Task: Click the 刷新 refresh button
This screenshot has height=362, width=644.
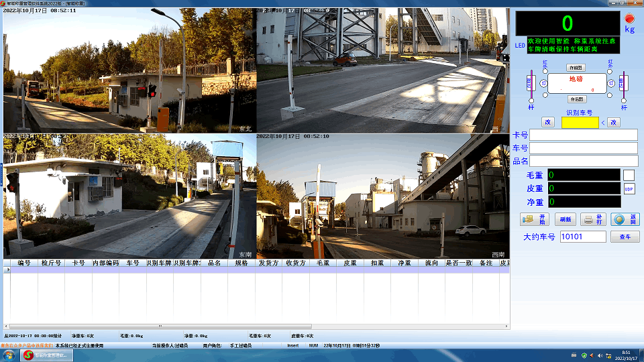Action: click(565, 219)
